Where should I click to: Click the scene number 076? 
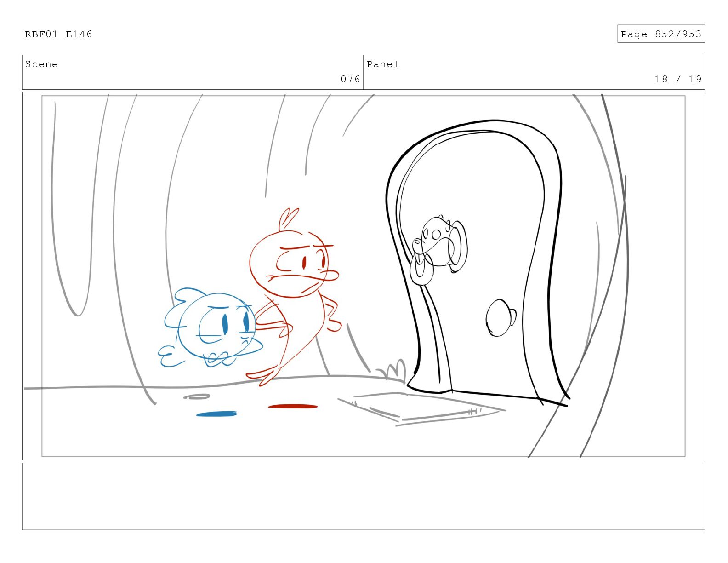pyautogui.click(x=350, y=79)
